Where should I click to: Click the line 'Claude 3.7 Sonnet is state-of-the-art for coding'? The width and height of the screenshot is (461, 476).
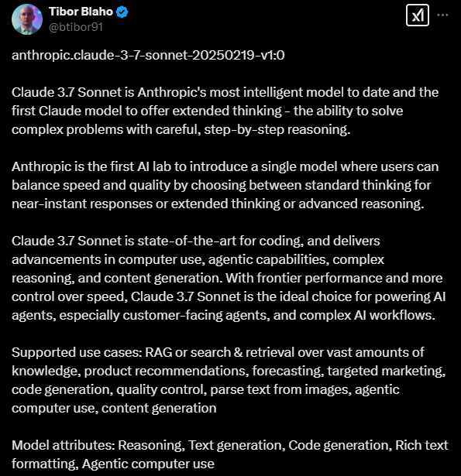coord(196,241)
